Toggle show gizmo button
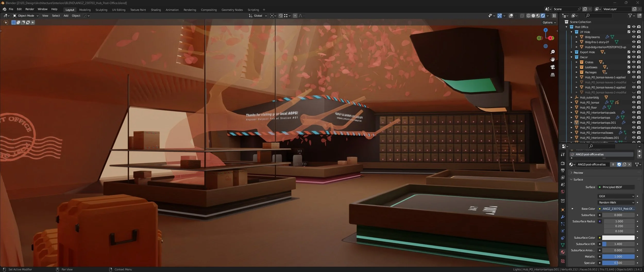This screenshot has width=644, height=272. click(x=499, y=16)
